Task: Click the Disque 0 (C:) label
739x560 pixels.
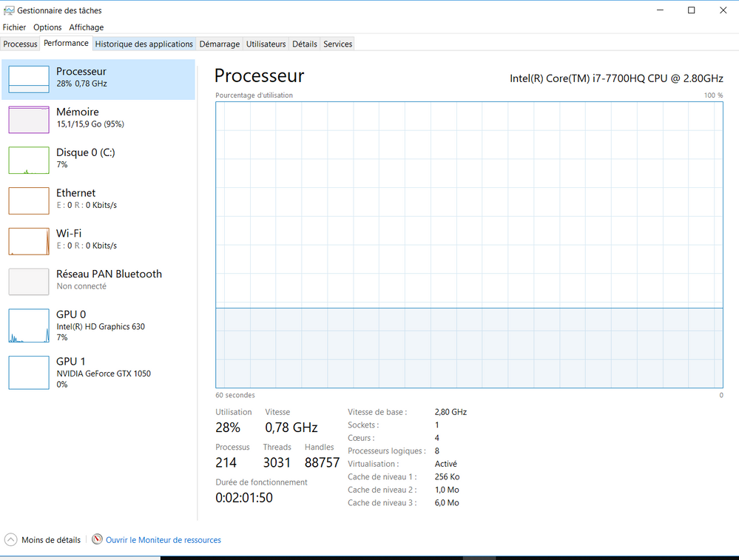Action: 85,152
